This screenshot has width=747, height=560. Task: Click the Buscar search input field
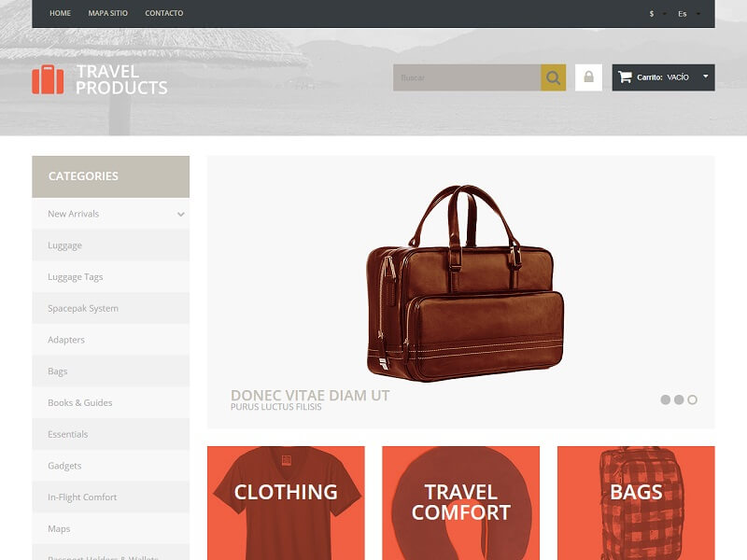[466, 77]
